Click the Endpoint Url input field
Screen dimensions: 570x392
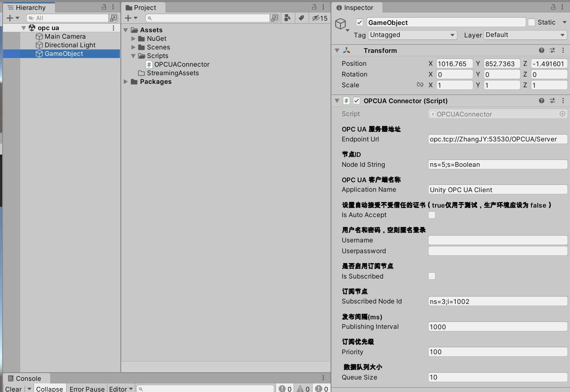click(x=497, y=139)
